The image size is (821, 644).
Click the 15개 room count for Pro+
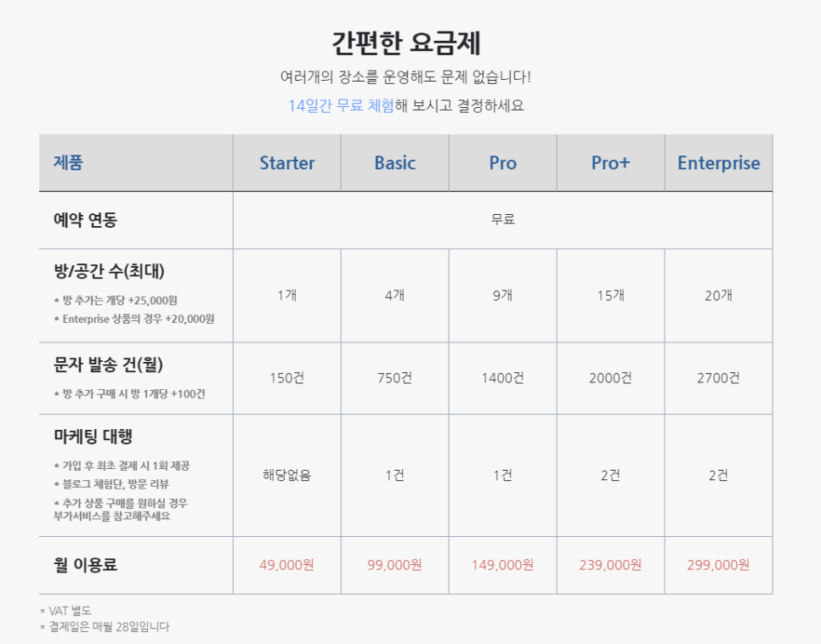click(610, 296)
